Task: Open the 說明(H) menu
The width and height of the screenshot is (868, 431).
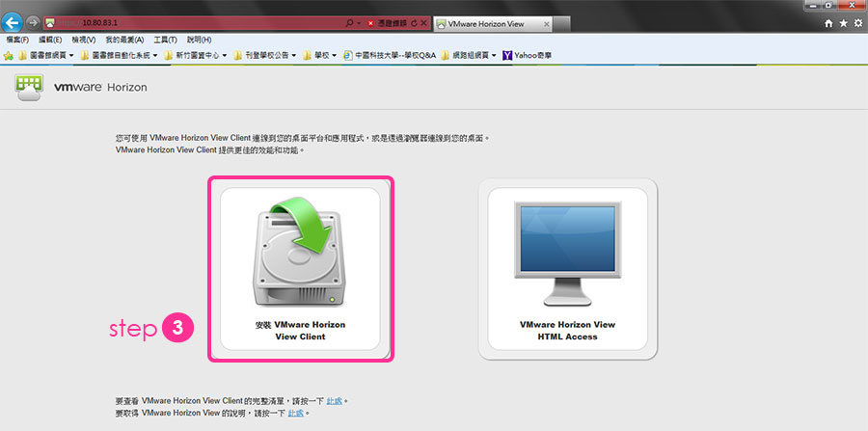Action: coord(199,40)
